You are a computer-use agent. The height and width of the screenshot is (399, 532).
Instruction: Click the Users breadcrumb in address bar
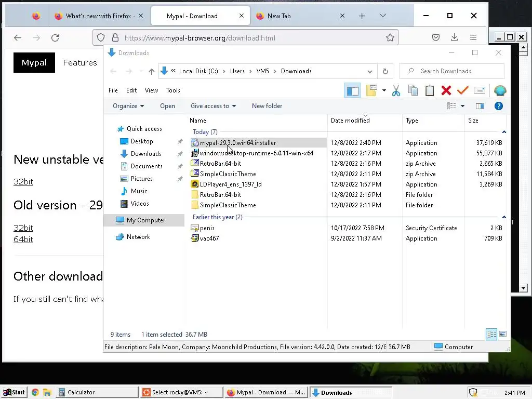tap(237, 71)
